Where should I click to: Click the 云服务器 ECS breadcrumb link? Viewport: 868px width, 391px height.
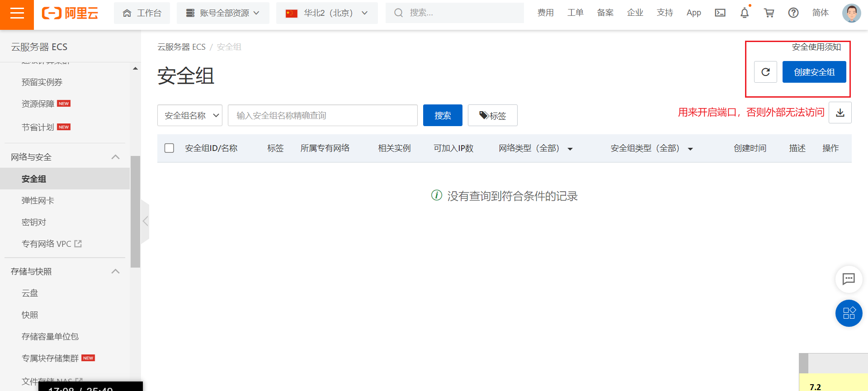181,47
